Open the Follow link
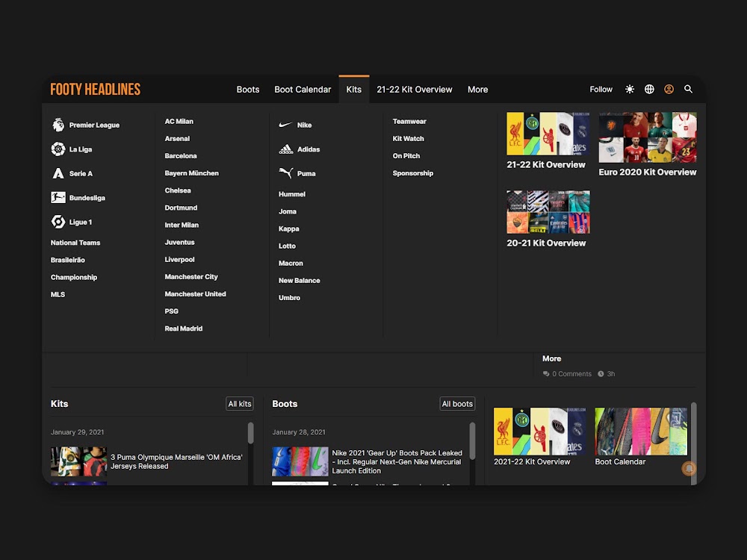Viewport: 747px width, 560px height. click(x=601, y=89)
